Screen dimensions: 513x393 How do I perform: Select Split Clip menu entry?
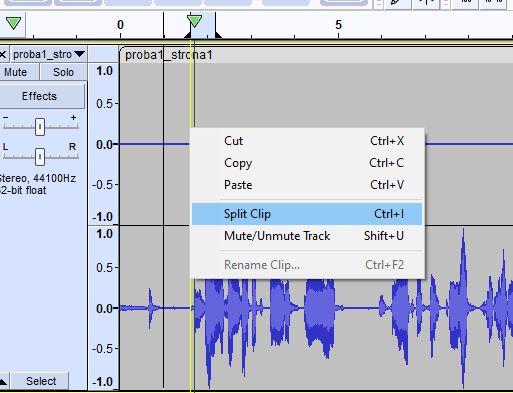[307, 214]
